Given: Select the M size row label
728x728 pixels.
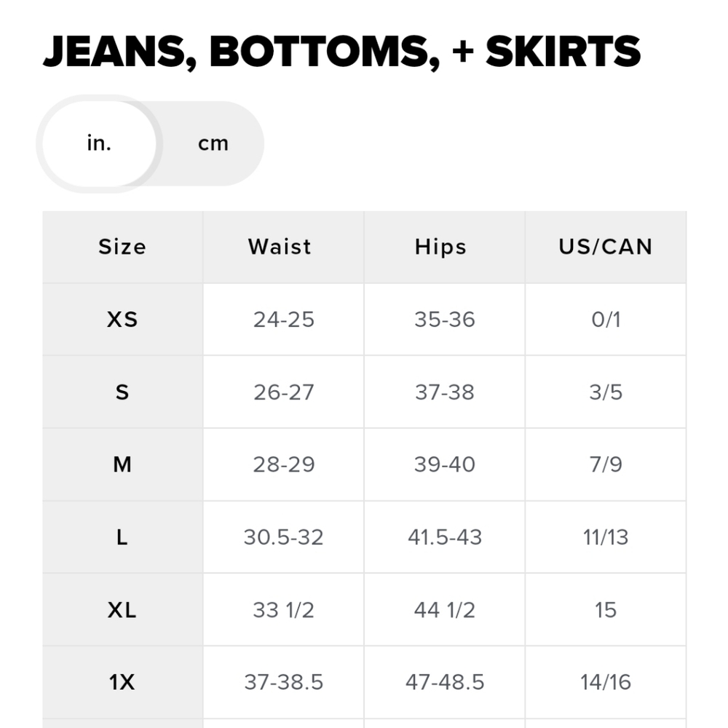Looking at the screenshot, I should tap(122, 464).
